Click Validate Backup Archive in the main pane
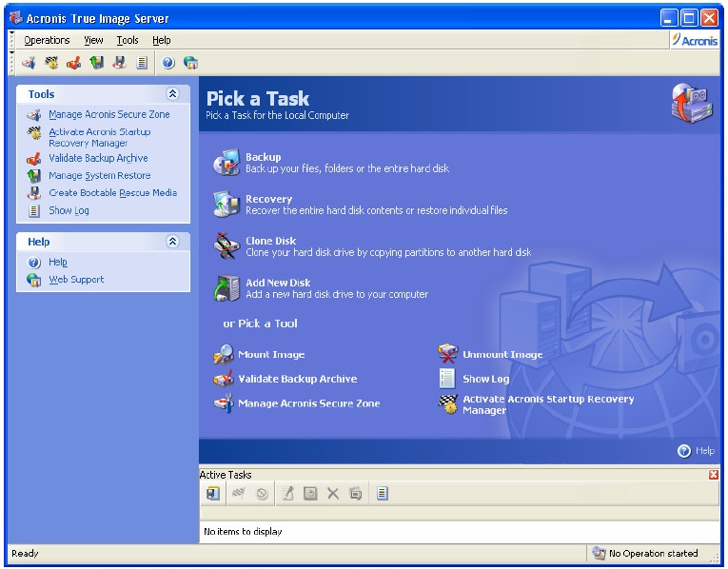Image resolution: width=728 pixels, height=569 pixels. pyautogui.click(x=298, y=379)
